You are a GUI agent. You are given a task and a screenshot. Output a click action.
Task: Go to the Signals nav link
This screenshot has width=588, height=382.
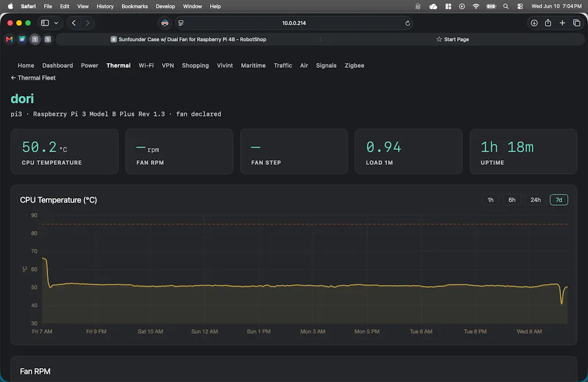(x=326, y=65)
